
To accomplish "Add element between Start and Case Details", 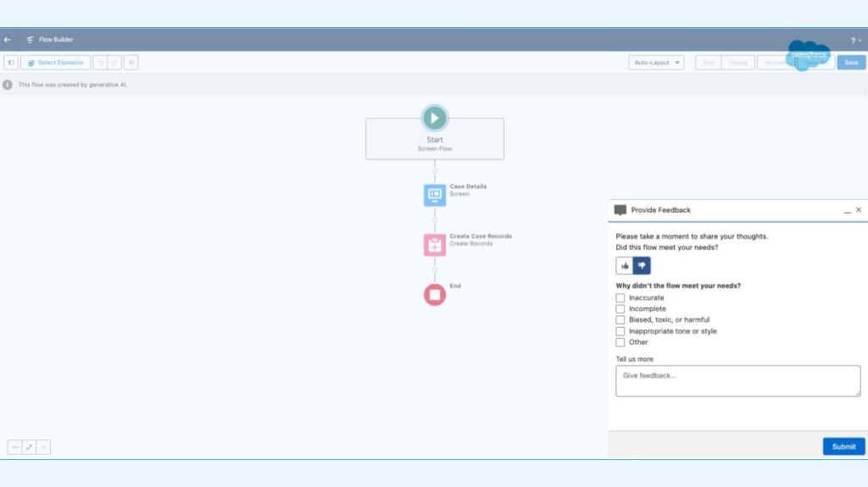I will click(x=435, y=170).
